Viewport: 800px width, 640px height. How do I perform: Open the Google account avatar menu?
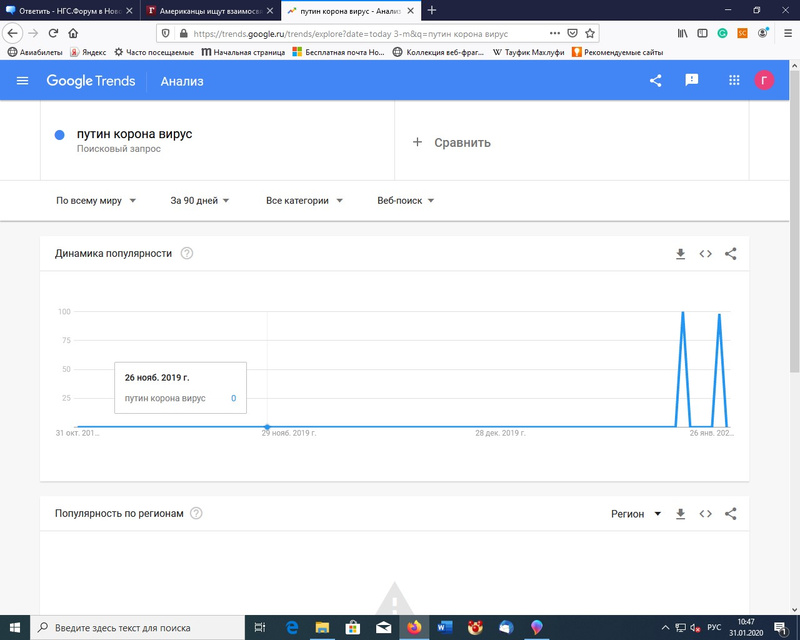tap(764, 80)
